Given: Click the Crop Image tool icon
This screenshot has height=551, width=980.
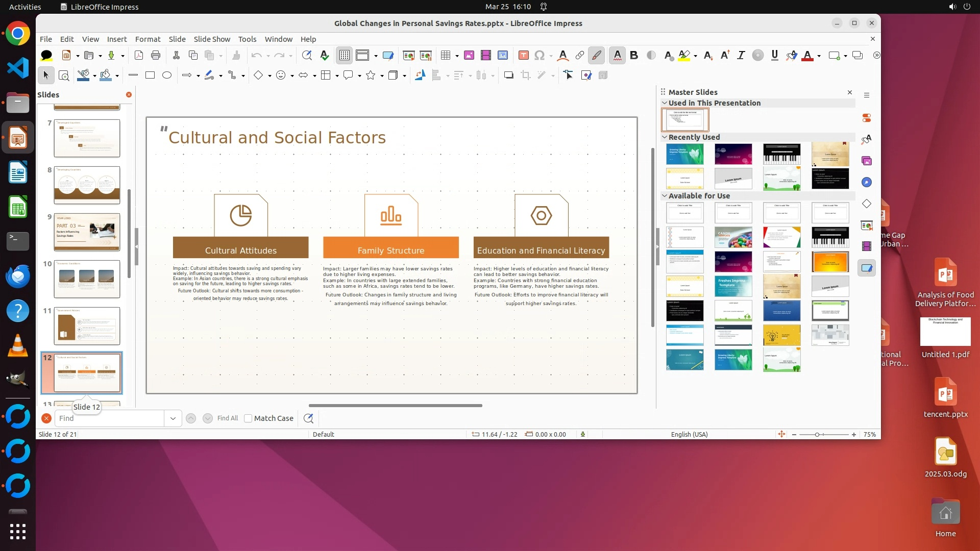Looking at the screenshot, I should (526, 76).
